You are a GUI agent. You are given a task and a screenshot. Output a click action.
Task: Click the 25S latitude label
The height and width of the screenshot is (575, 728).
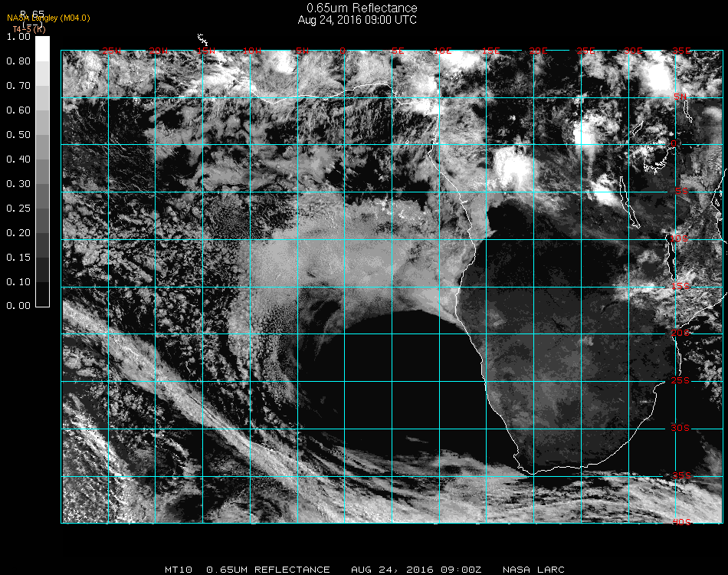point(680,381)
